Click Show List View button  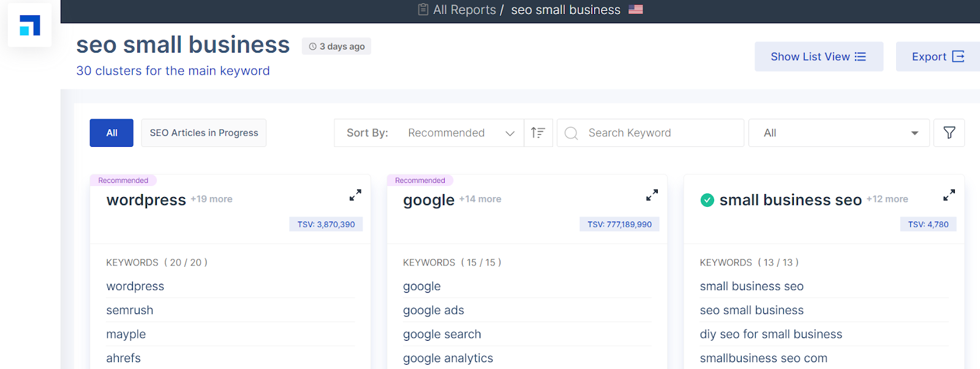click(x=818, y=57)
